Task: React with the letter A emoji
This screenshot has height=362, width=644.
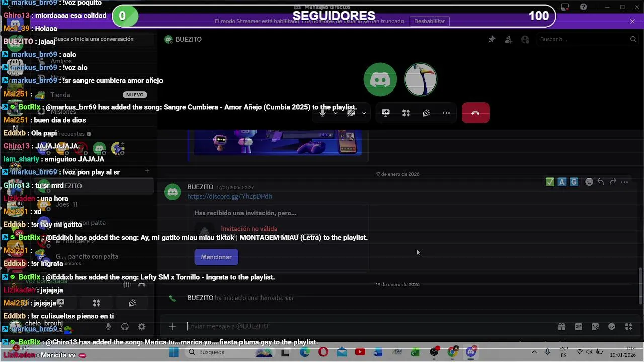Action: [x=562, y=182]
